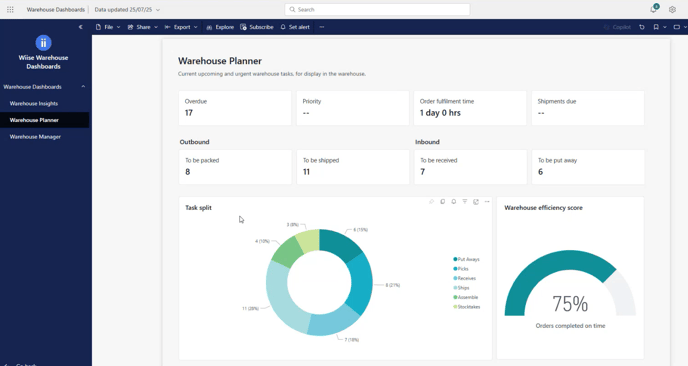The width and height of the screenshot is (688, 366).
Task: Click the 11 (28%) data label
Action: point(250,309)
